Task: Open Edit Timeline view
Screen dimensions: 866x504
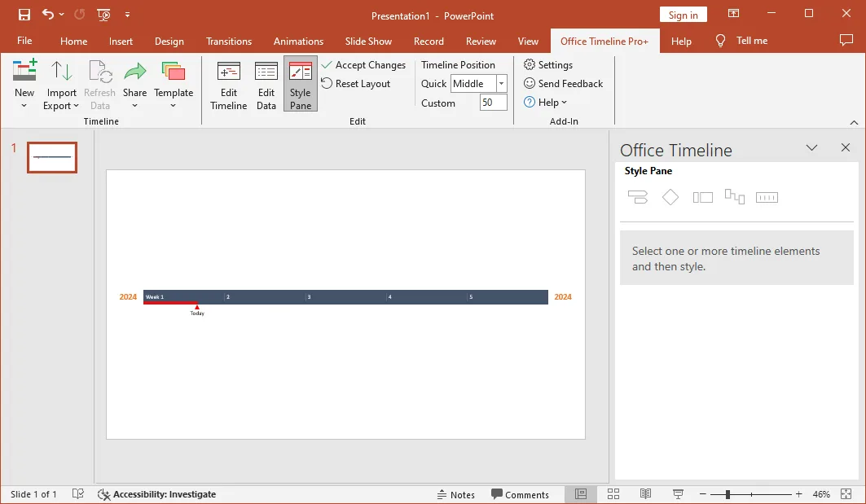Action: pyautogui.click(x=229, y=84)
